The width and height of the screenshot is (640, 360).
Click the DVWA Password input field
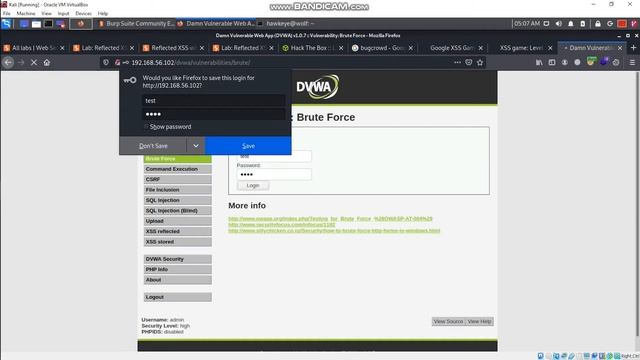[x=274, y=175]
